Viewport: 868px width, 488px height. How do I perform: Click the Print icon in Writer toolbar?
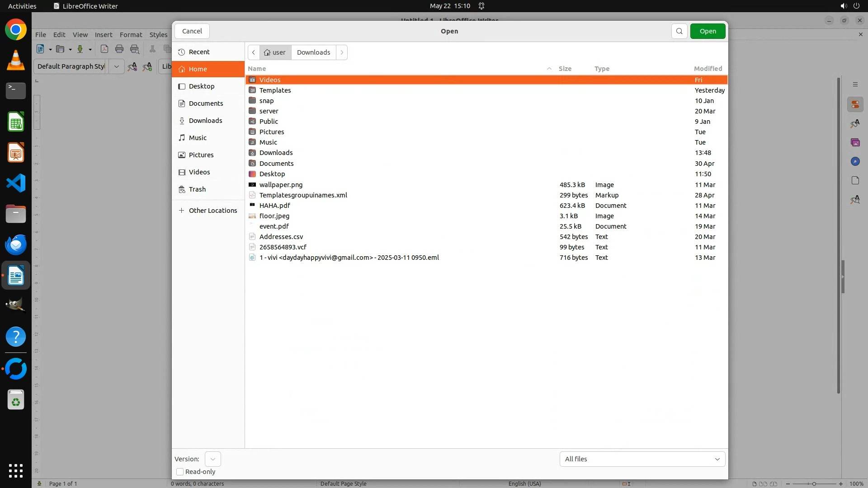119,49
